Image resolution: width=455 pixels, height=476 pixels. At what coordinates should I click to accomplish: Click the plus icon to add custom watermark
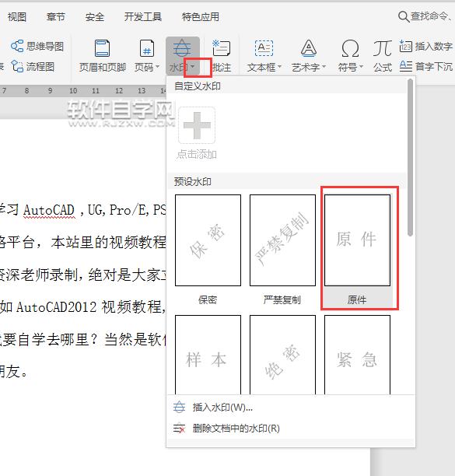[197, 125]
